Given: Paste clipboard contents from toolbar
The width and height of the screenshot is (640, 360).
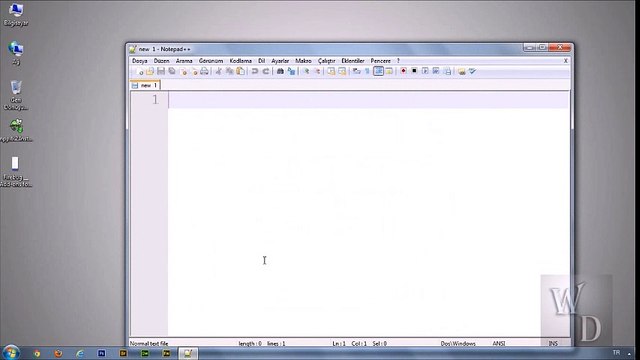Looking at the screenshot, I should pyautogui.click(x=240, y=71).
